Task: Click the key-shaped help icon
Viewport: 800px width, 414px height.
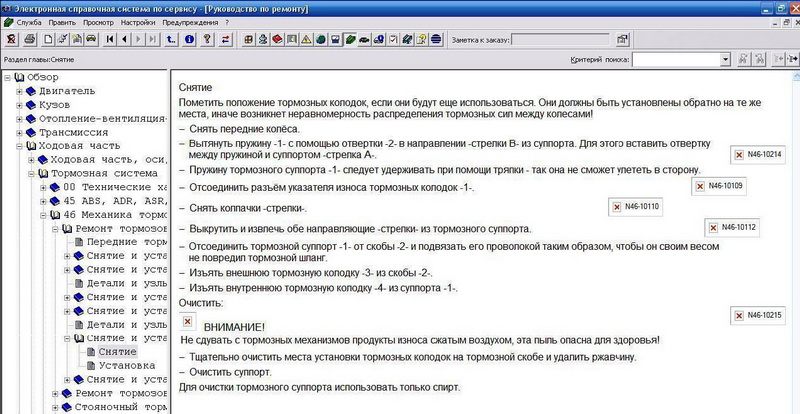Action: point(207,39)
